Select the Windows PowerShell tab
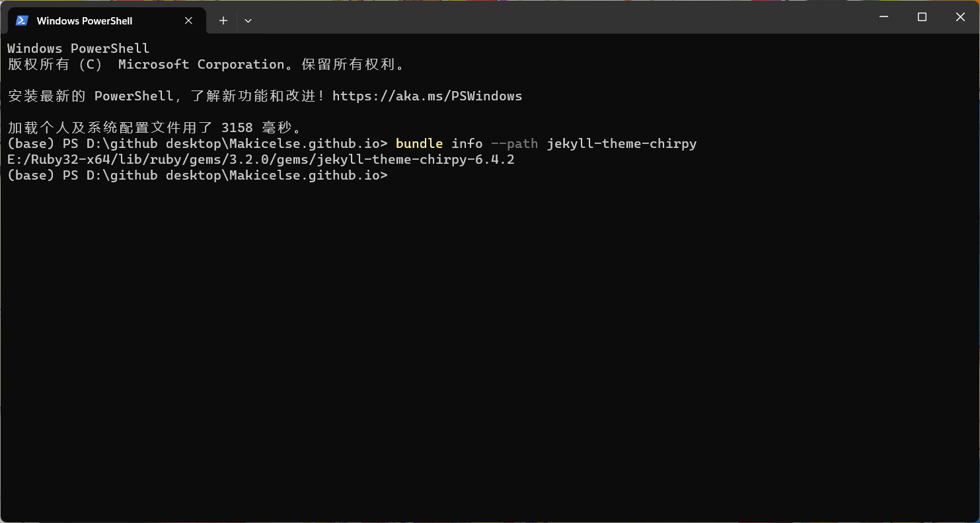 pyautogui.click(x=106, y=20)
